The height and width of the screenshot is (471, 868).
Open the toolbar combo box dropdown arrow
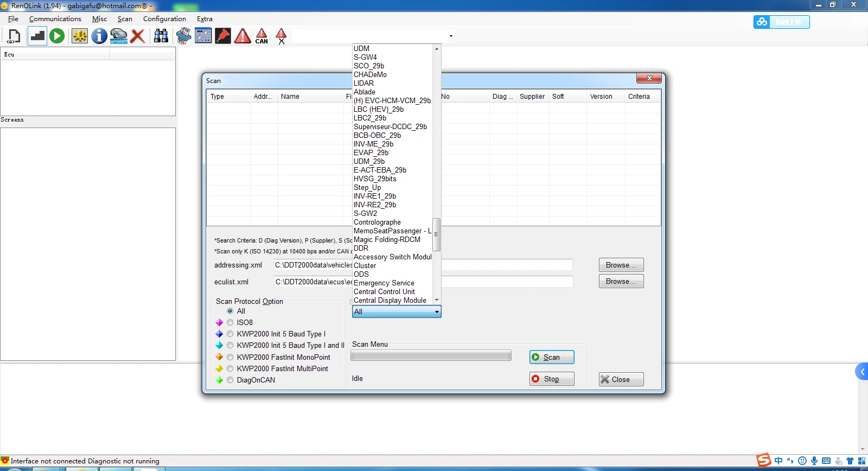[x=451, y=36]
